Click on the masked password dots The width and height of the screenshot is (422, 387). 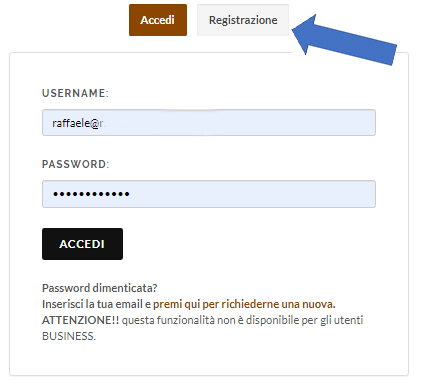point(91,194)
